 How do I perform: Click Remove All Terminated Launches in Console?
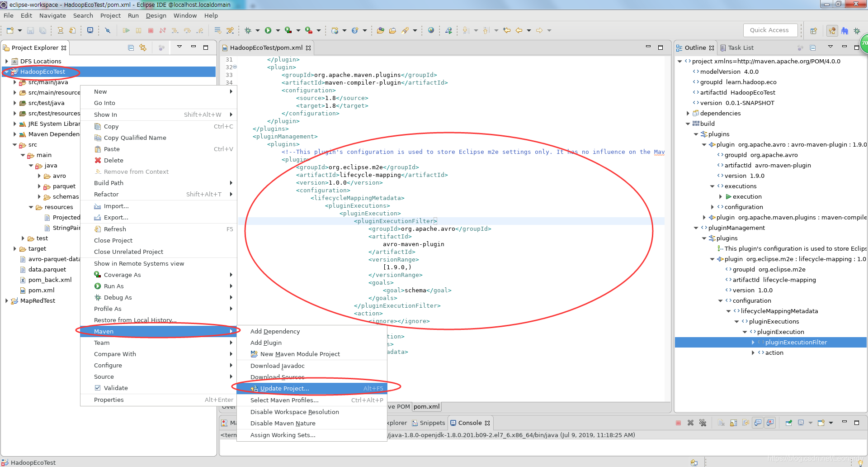[703, 423]
